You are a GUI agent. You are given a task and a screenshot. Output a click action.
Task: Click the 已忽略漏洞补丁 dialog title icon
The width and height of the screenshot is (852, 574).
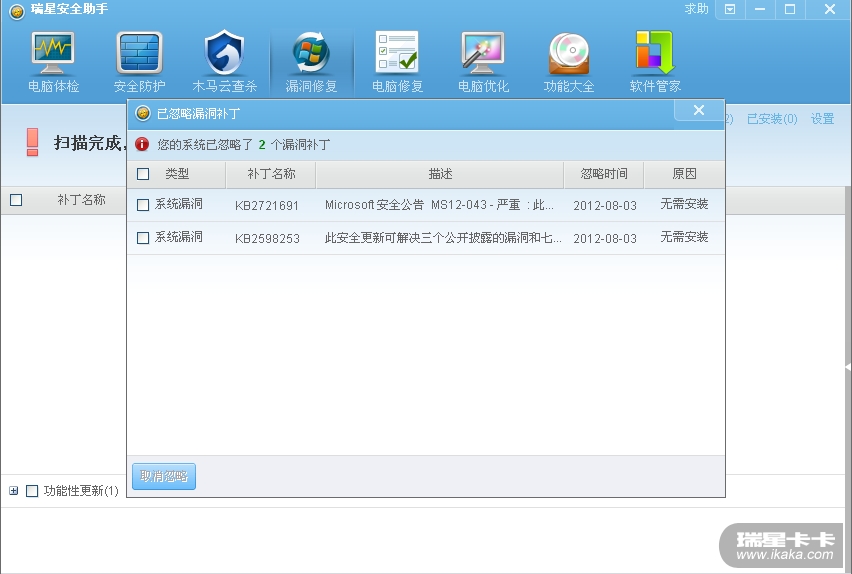143,113
